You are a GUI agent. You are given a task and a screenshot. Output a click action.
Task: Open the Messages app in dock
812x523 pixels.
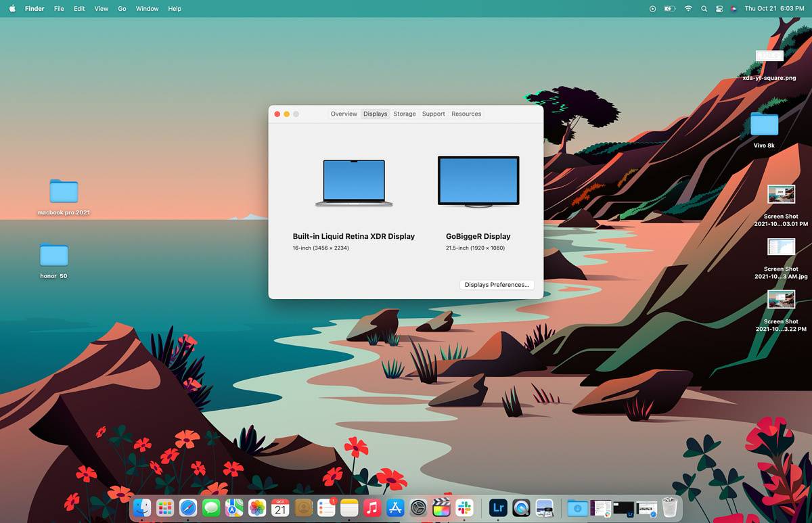pos(211,507)
